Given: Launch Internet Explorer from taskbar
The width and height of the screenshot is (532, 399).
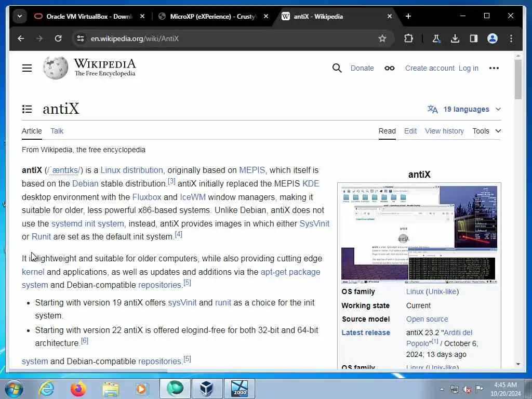Looking at the screenshot, I should (46, 389).
